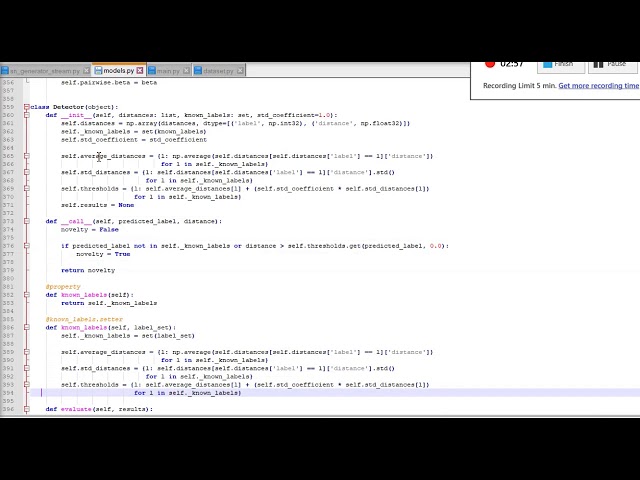
Task: Collapse the fold marker on line 369
Action: (x=27, y=189)
